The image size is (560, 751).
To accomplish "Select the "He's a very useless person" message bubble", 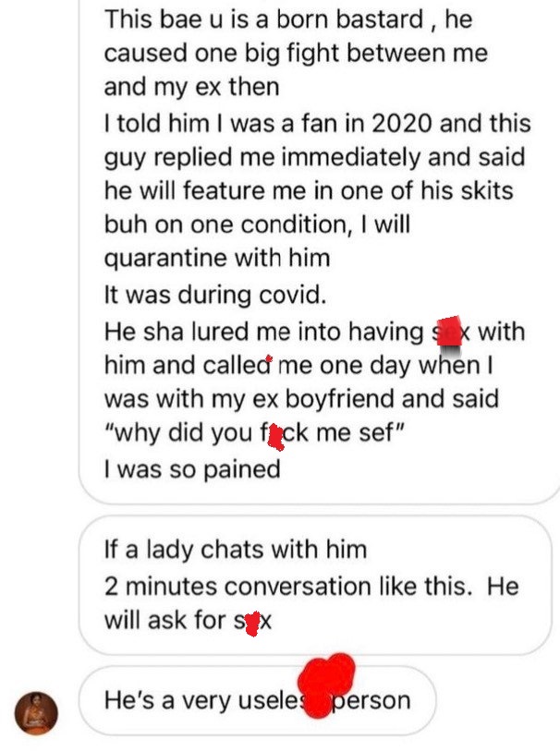I will 258,700.
